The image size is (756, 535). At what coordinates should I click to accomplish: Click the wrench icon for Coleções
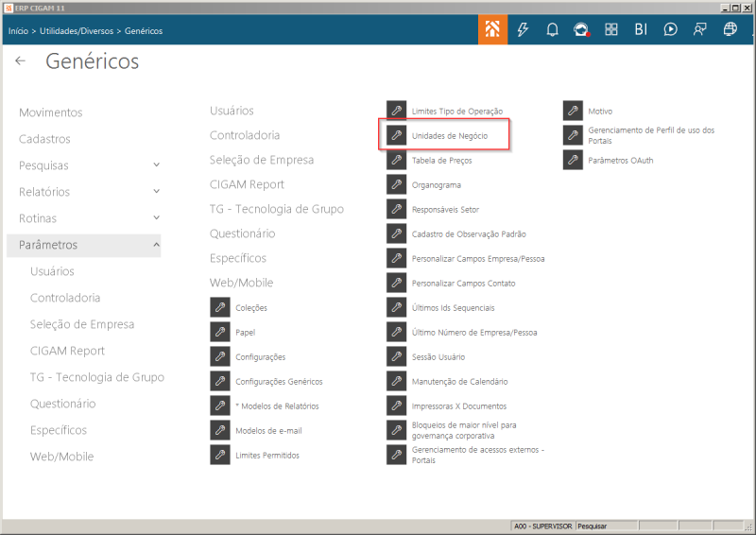point(220,307)
